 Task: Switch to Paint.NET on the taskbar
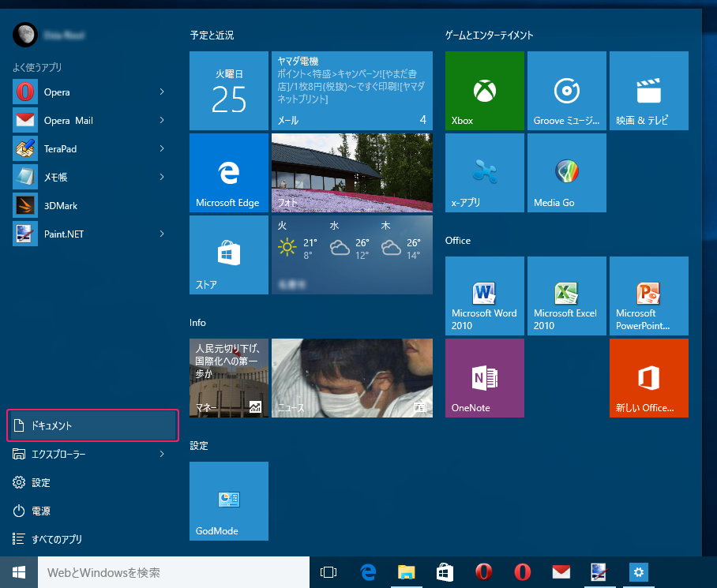pos(599,572)
